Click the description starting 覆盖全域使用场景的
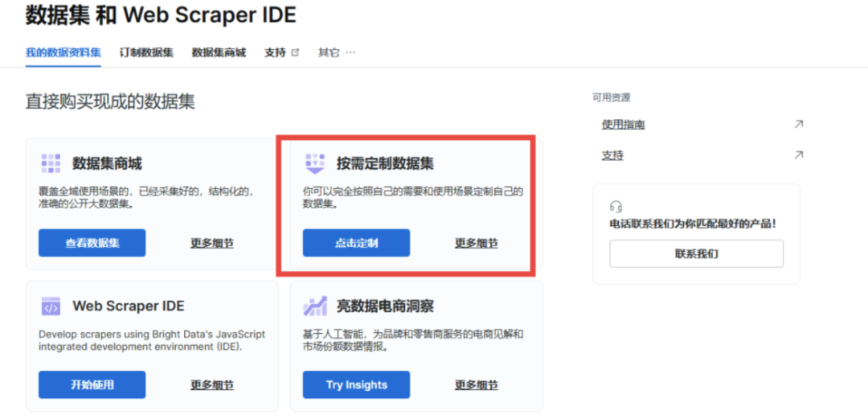The image size is (868, 419). [146, 199]
